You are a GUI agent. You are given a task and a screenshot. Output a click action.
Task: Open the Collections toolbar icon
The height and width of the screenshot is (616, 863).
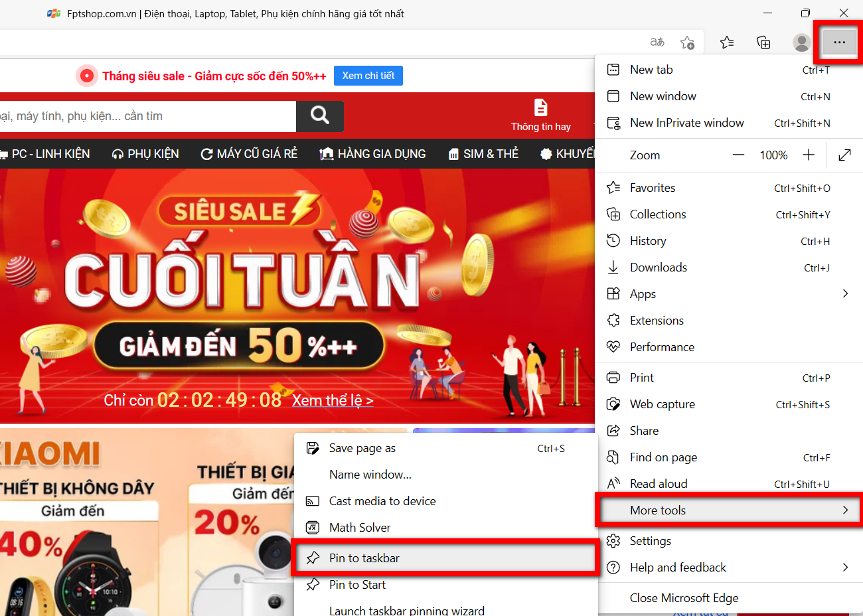coord(763,42)
